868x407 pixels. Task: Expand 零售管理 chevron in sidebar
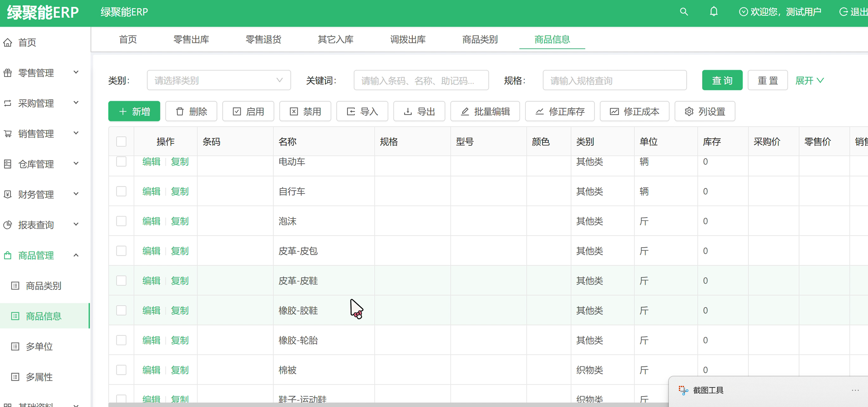(76, 72)
